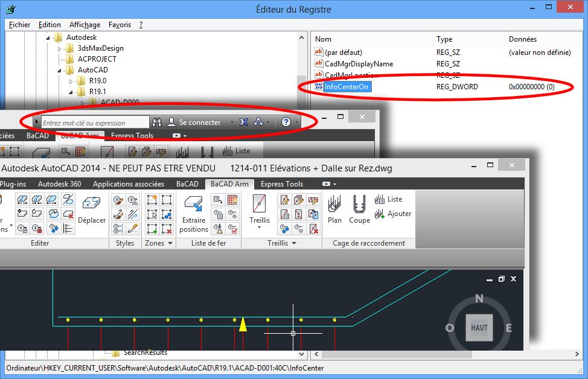
Task: Open the Fichier menu in Registry Editor
Action: coord(19,25)
